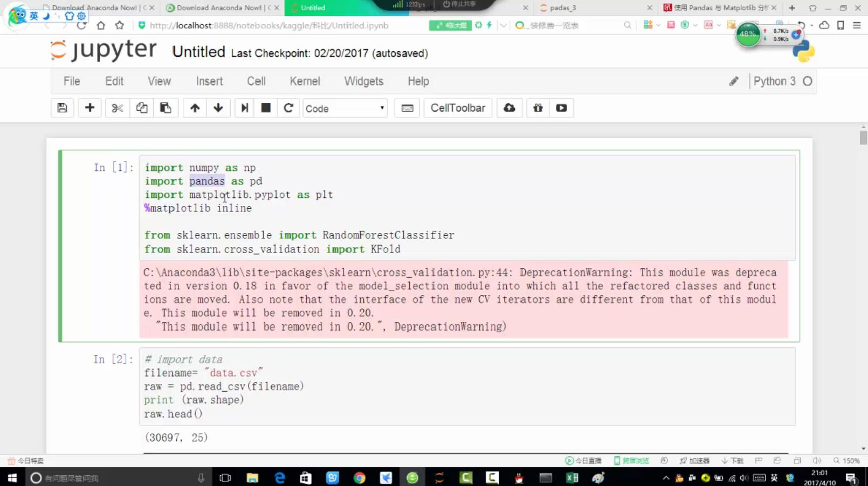Interrupt the kernel with the stop icon
868x486 pixels.
[x=266, y=108]
